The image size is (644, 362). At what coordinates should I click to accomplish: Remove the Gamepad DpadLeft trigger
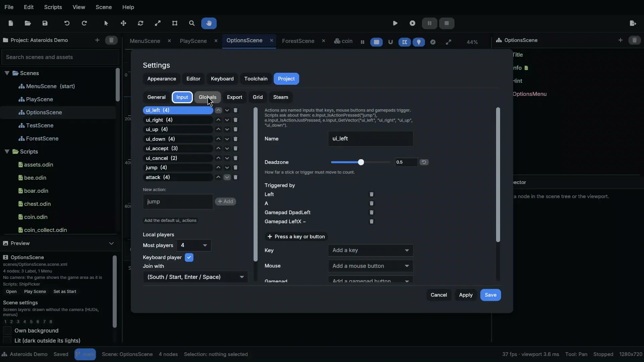tap(371, 212)
